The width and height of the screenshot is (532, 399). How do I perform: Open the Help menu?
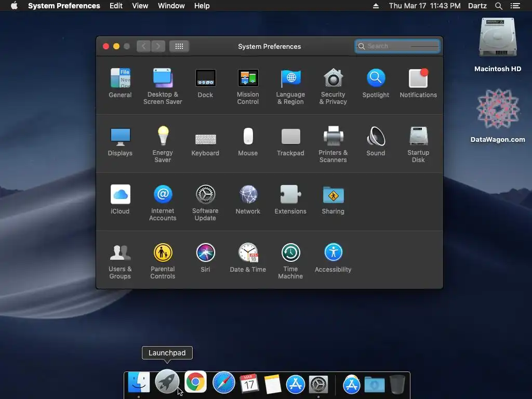point(202,6)
